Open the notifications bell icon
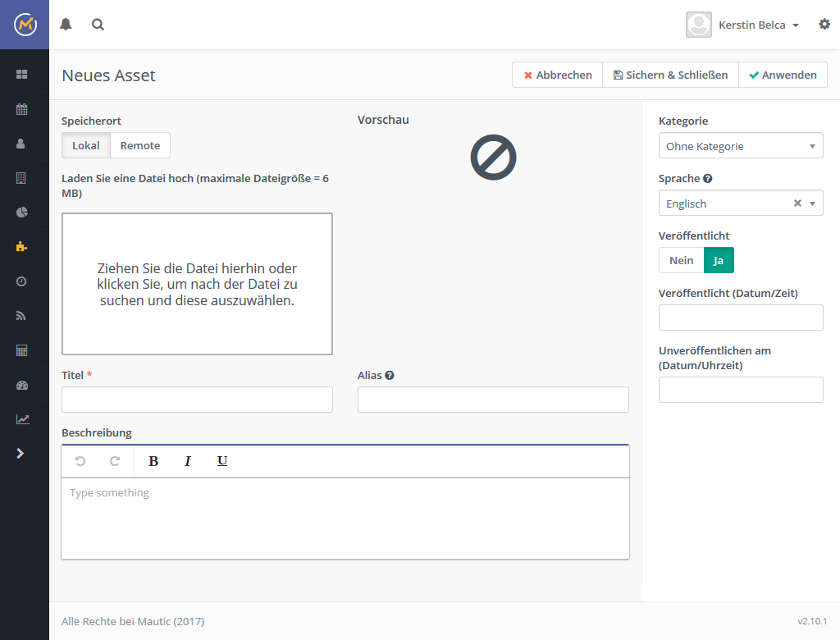The image size is (840, 640). click(x=66, y=25)
